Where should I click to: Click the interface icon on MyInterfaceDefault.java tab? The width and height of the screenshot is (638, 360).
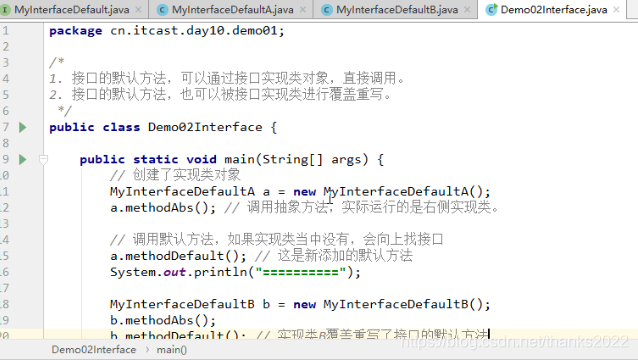pyautogui.click(x=5, y=10)
